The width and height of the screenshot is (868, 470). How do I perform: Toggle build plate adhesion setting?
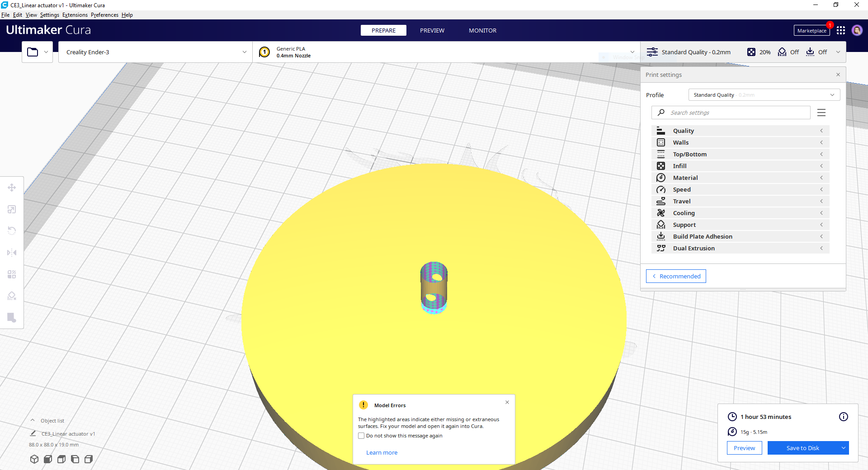click(x=817, y=52)
